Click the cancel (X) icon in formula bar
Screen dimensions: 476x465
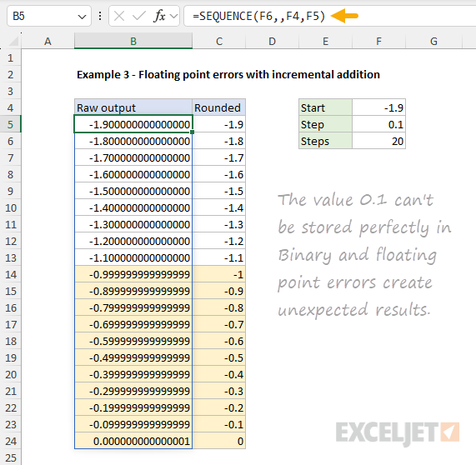119,16
